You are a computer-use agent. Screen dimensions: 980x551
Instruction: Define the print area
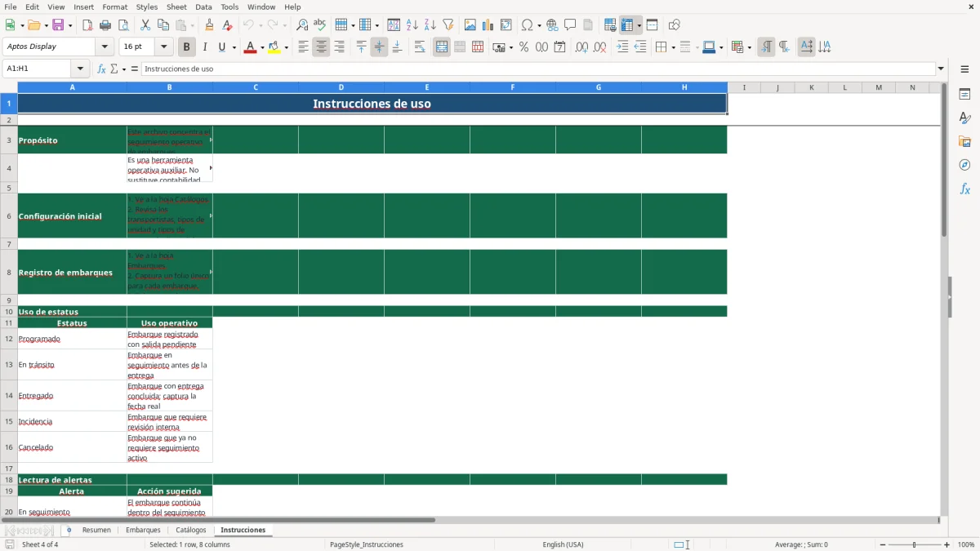click(610, 25)
